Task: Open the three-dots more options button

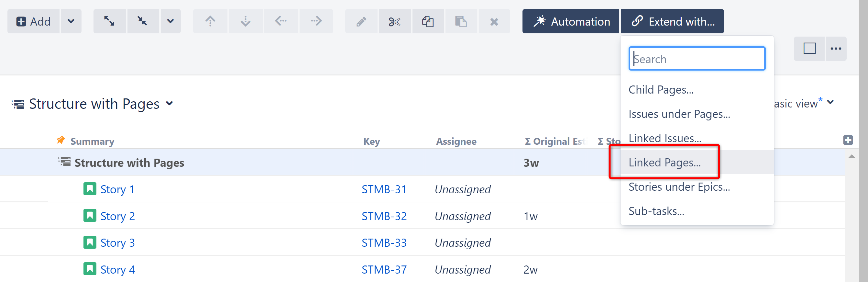Action: [x=836, y=49]
